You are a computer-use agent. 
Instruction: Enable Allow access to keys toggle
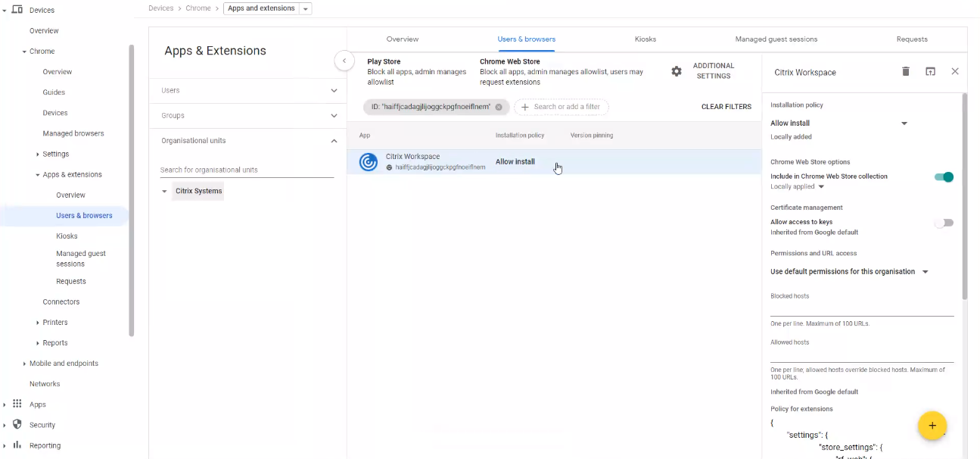point(943,223)
